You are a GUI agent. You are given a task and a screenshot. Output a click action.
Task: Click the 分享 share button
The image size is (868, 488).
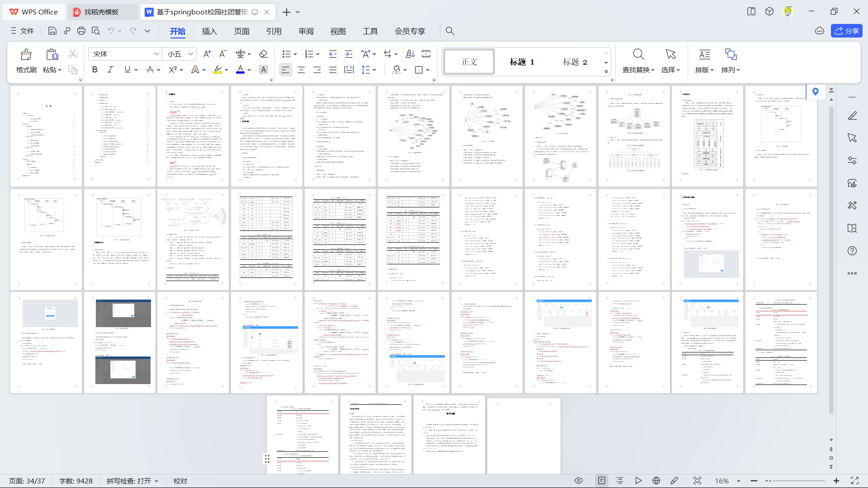(x=846, y=31)
